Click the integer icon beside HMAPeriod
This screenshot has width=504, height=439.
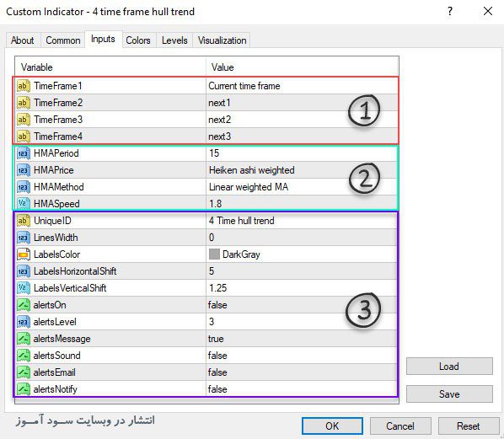[x=24, y=153]
